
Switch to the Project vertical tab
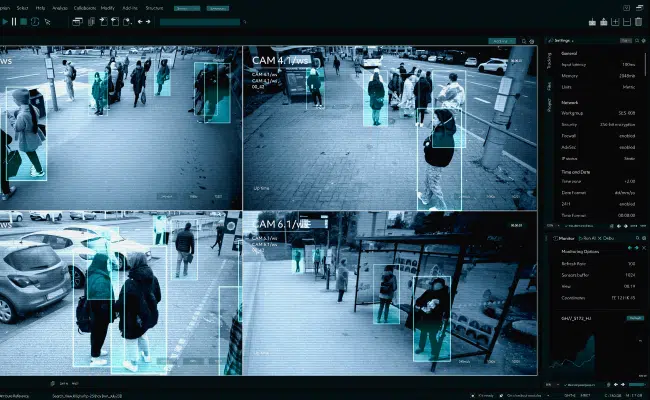coord(549,105)
